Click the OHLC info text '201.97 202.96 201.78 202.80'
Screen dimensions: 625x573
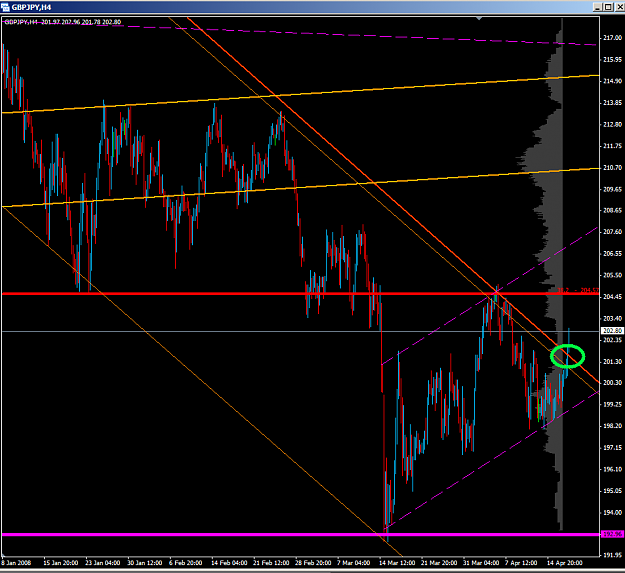[x=81, y=22]
